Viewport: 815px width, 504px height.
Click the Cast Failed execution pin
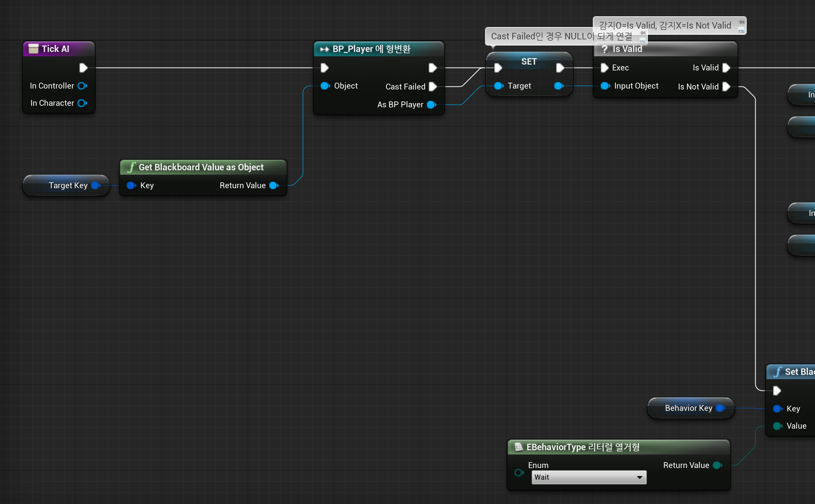coord(433,87)
